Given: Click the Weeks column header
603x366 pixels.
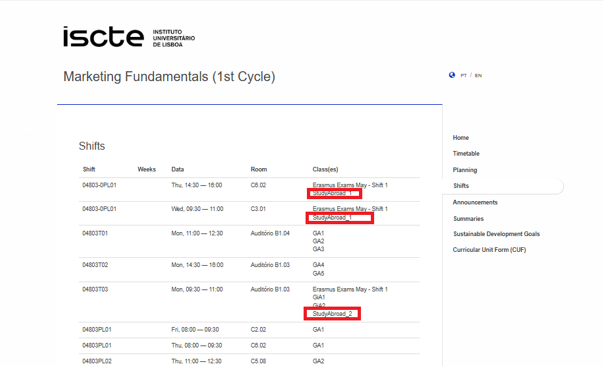Looking at the screenshot, I should 147,169.
